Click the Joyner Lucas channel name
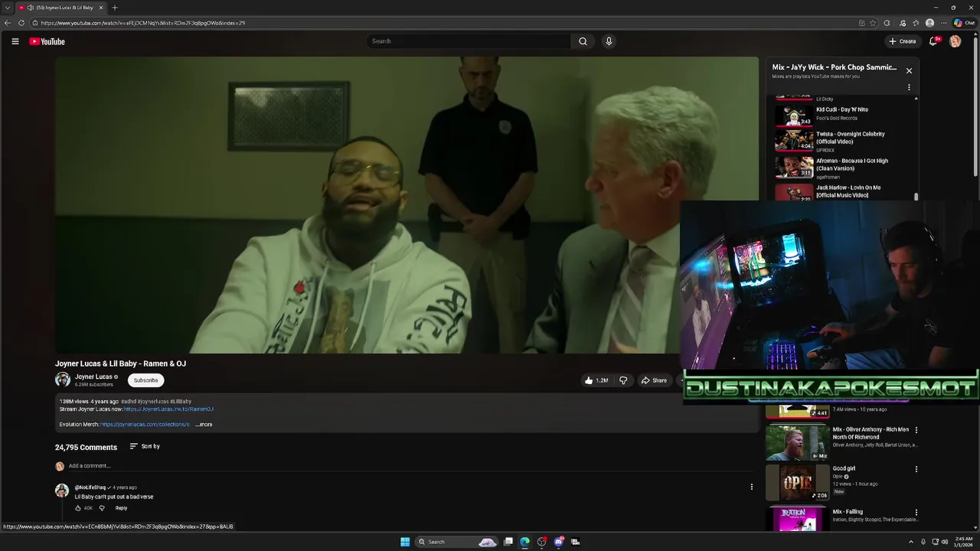980x551 pixels. point(93,377)
